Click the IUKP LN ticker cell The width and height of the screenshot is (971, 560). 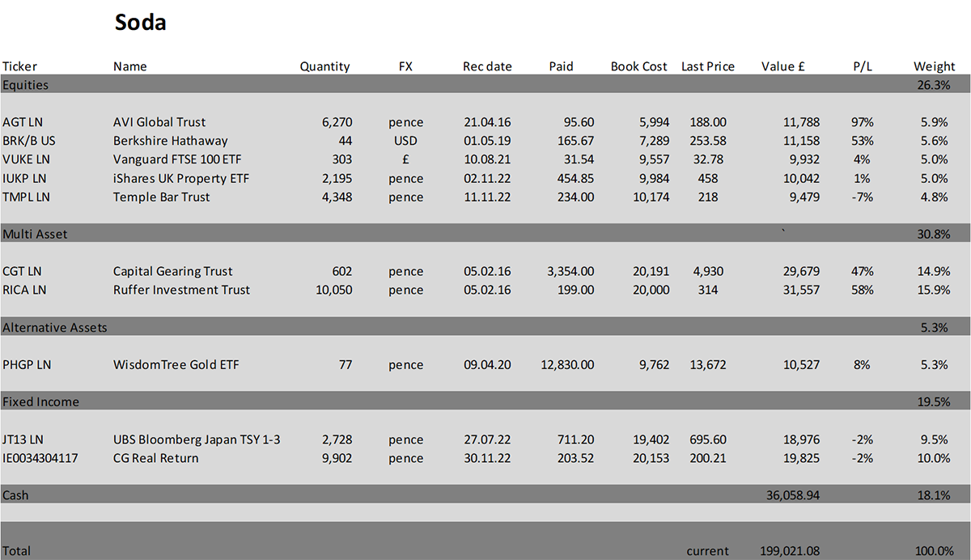click(26, 178)
